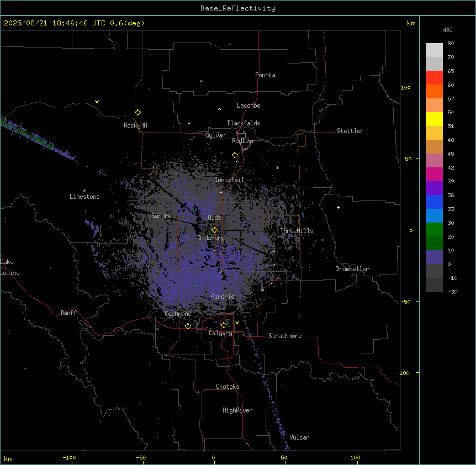Screen dimensions: 476x465
Task: Click the RedDeer city label
Action: [x=243, y=141]
